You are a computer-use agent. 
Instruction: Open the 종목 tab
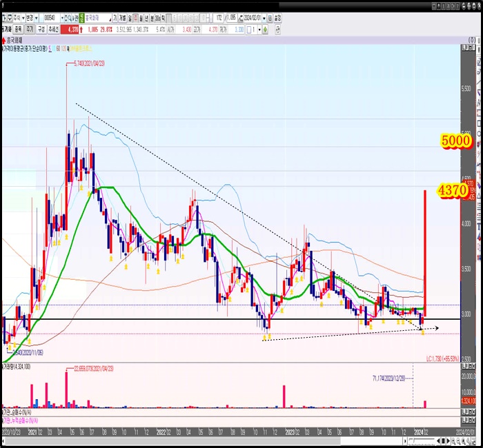(19, 30)
